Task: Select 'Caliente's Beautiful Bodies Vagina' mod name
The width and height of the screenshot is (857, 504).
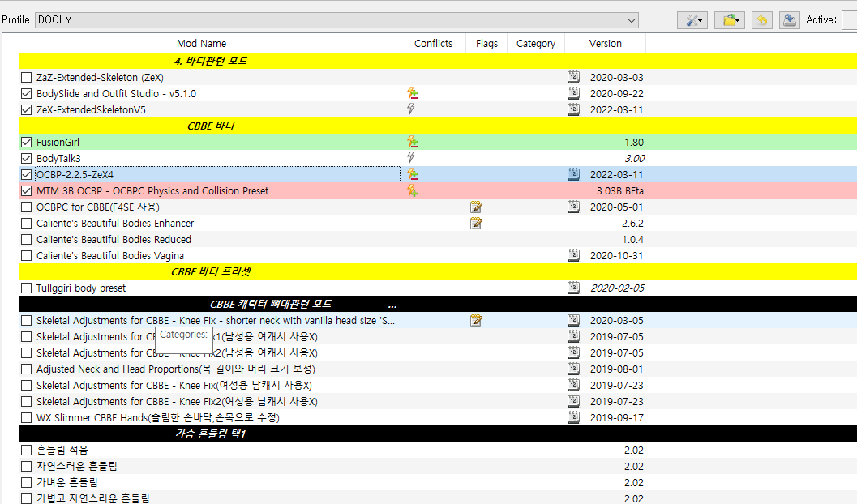Action: coord(109,255)
